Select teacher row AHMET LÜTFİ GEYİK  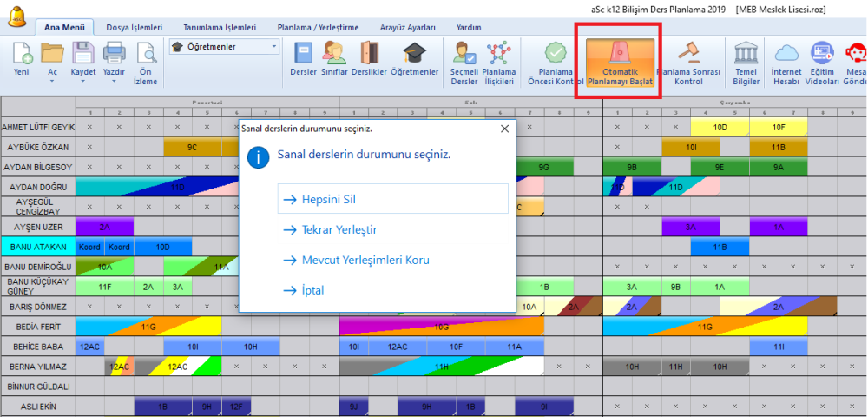(38, 127)
